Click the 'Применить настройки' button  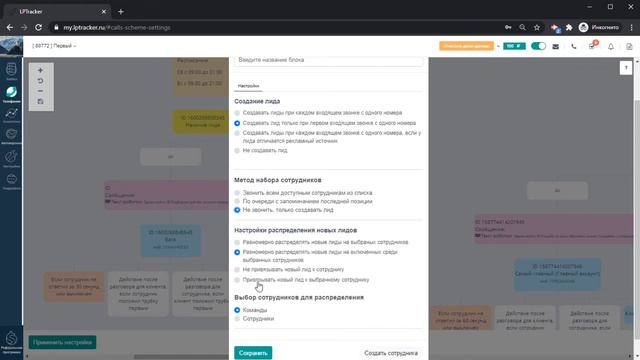[62, 342]
